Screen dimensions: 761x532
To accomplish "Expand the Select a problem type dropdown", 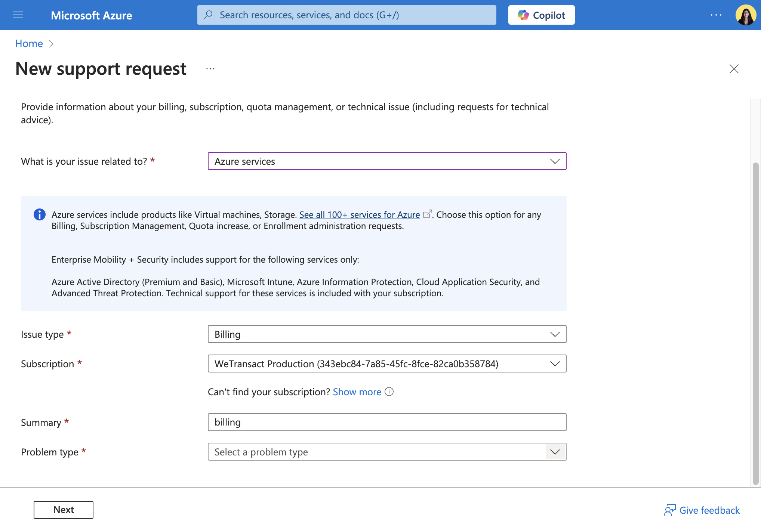I will (x=387, y=452).
